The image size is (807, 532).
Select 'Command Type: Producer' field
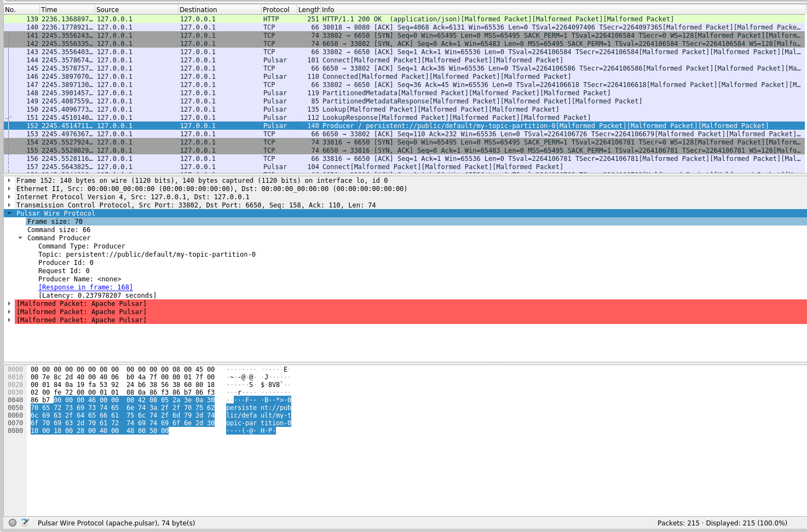82,246
